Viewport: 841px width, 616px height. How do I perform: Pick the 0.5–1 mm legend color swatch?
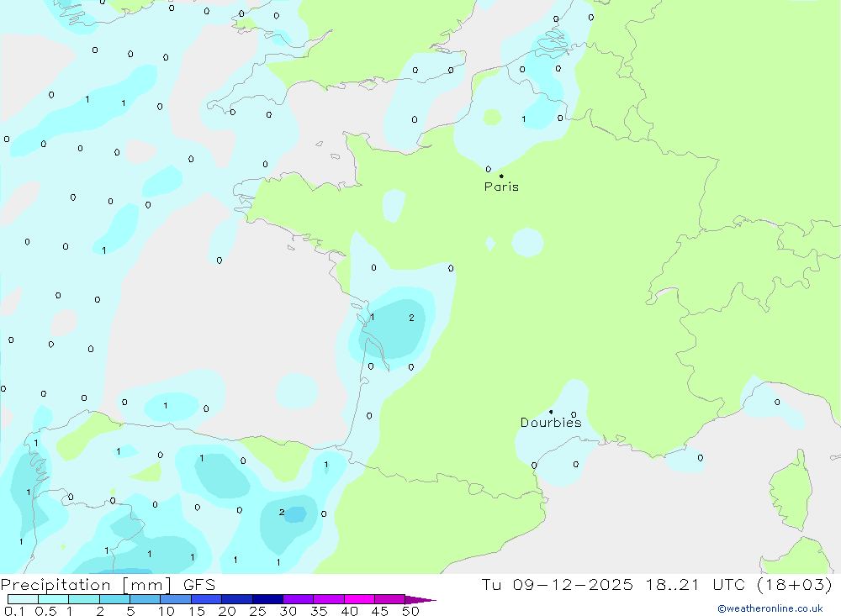click(53, 599)
